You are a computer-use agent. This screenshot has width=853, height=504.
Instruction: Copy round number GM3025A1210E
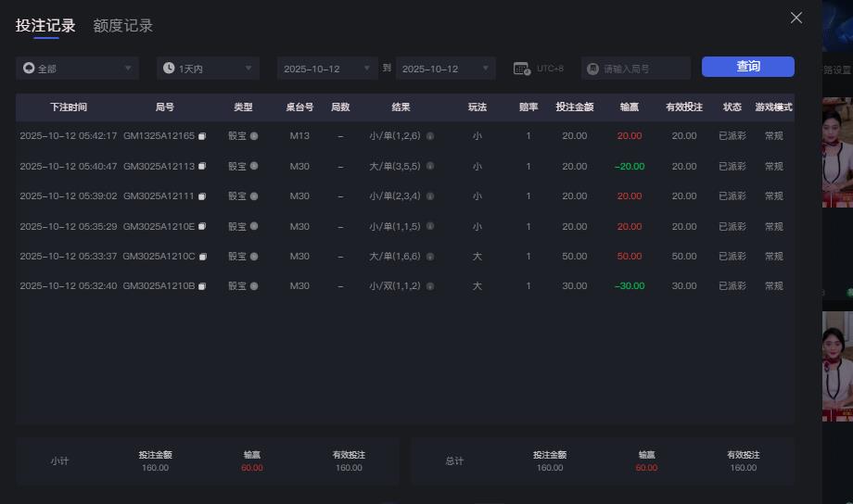coord(202,227)
